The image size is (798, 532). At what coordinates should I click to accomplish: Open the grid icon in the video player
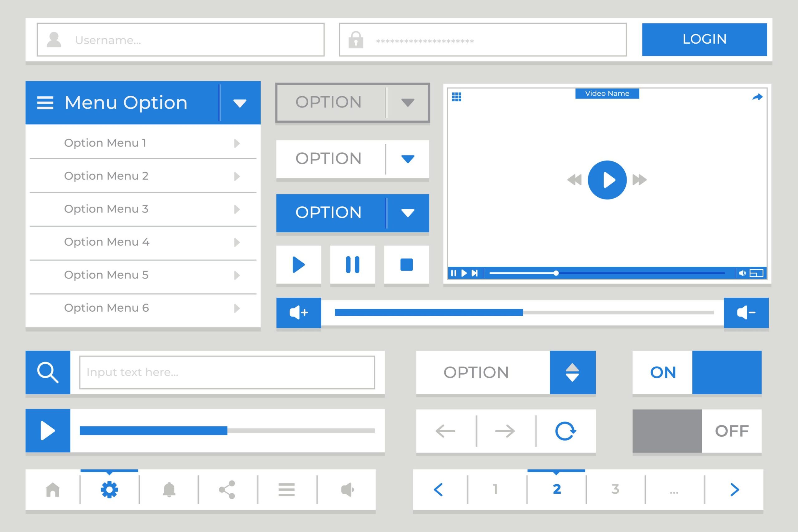point(456,97)
